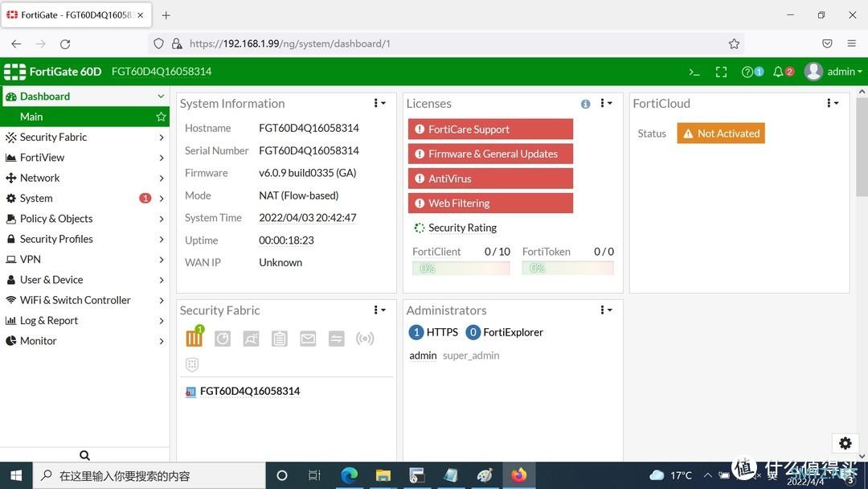Click the browser address bar
This screenshot has height=489, width=868.
coord(445,43)
